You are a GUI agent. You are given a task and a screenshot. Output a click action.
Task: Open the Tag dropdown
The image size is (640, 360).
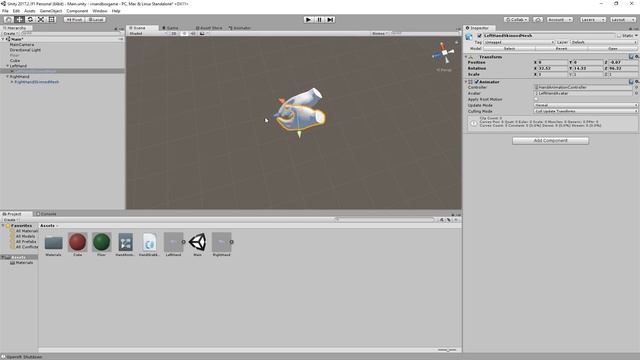519,42
